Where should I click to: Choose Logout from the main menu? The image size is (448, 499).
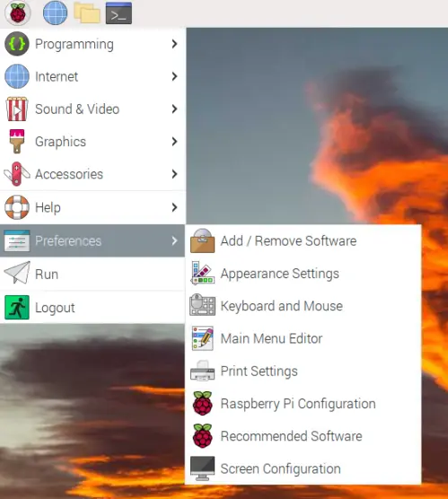[x=92, y=308]
